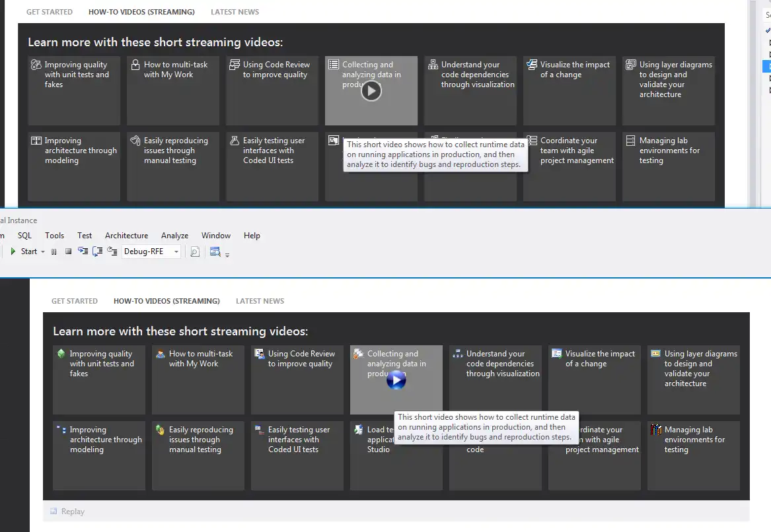The height and width of the screenshot is (532, 771).
Task: Click the Visualize the impact tile icon in the upper start page
Action: tap(532, 64)
